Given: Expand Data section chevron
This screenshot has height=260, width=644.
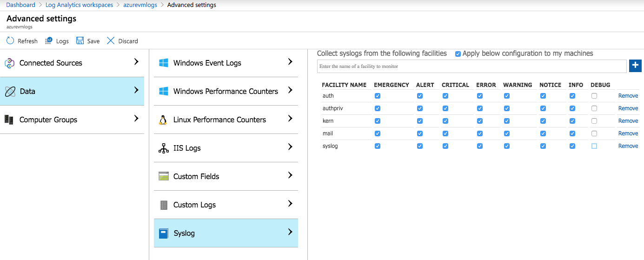Looking at the screenshot, I should coord(136,90).
